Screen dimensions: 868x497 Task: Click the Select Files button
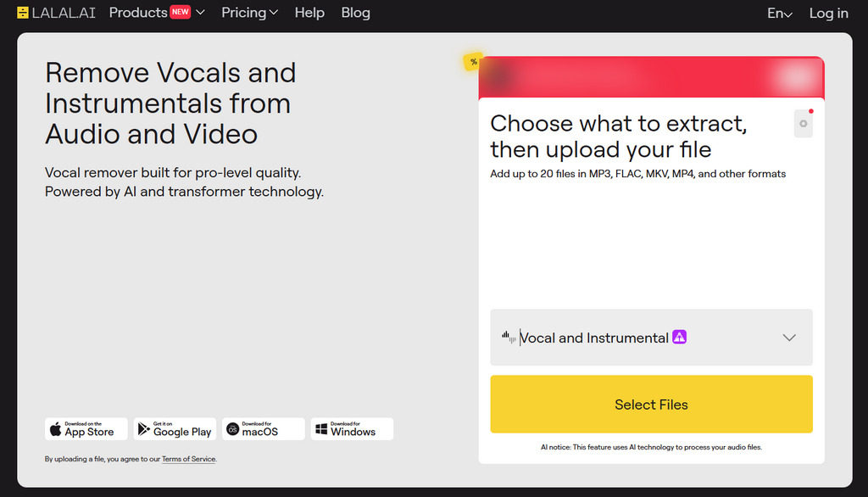[652, 405]
